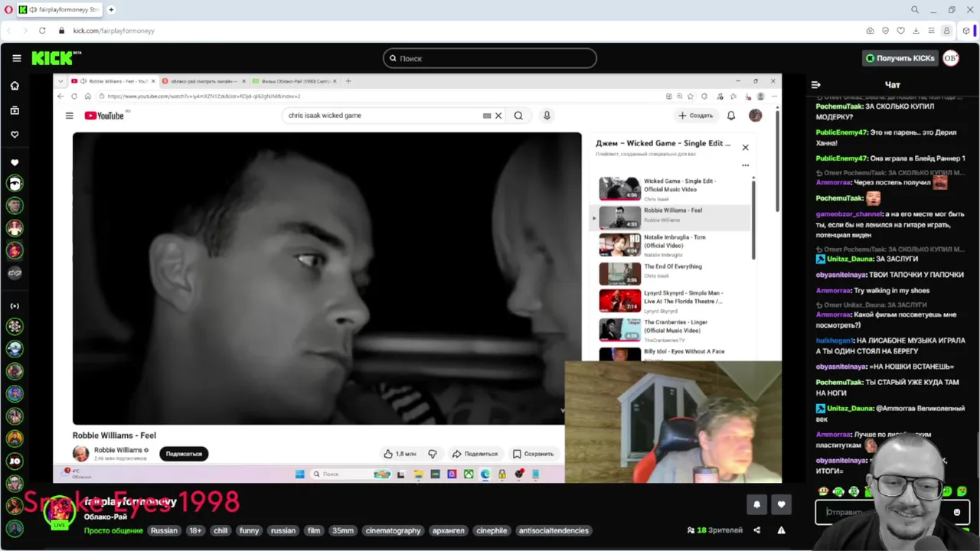Click the inner browser back arrow
The height and width of the screenshot is (551, 980).
(60, 96)
